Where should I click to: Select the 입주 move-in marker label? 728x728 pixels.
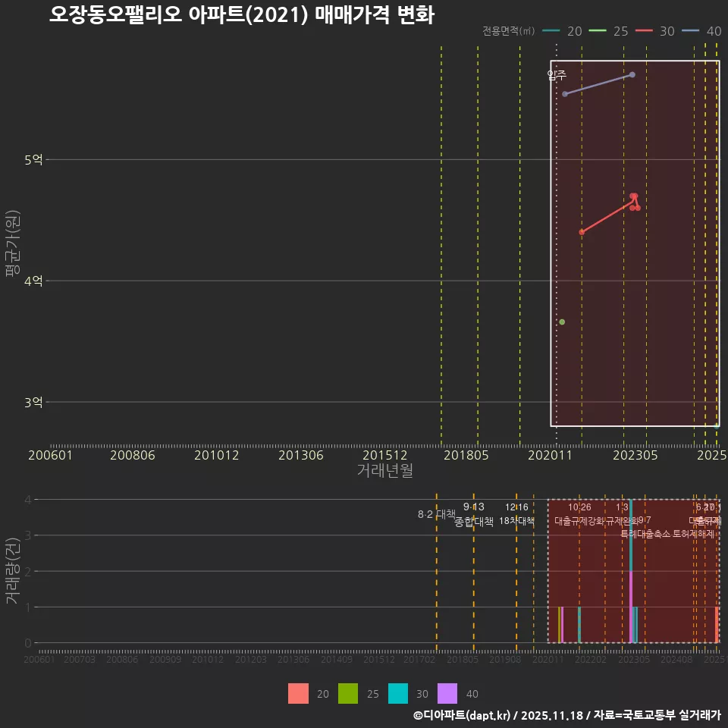coord(557,76)
